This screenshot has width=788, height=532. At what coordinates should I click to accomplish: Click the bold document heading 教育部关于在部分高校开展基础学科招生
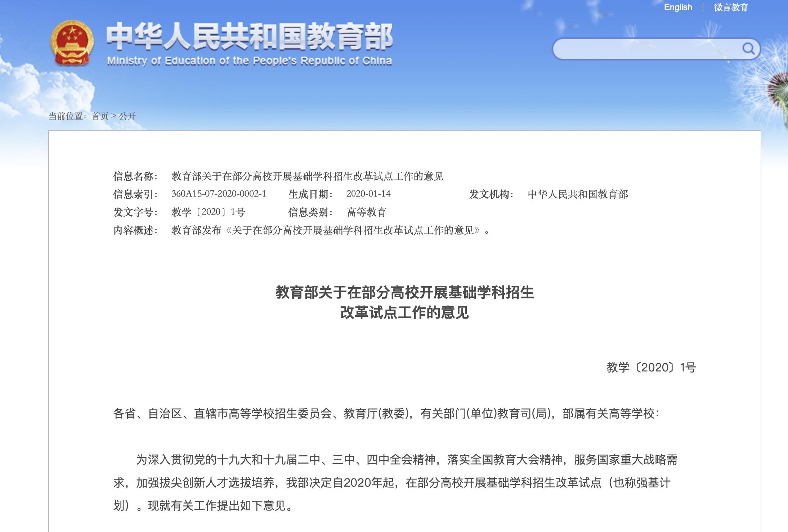(x=404, y=292)
